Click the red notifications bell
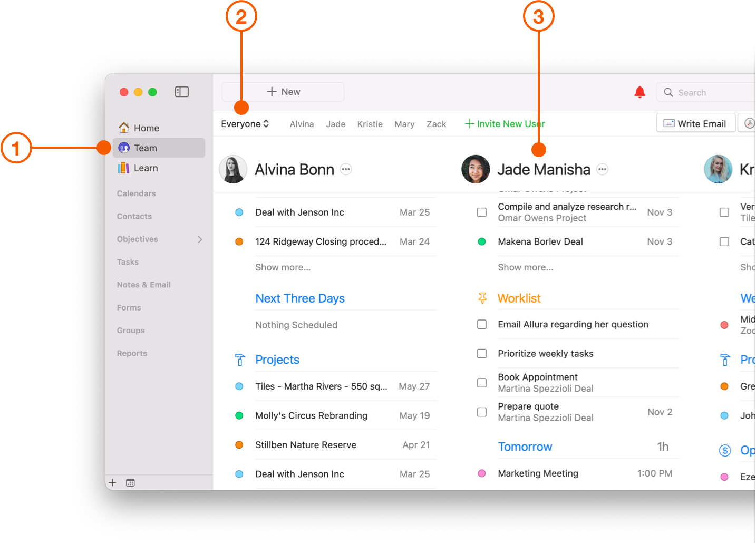Screen dimensions: 756x543 [x=639, y=92]
